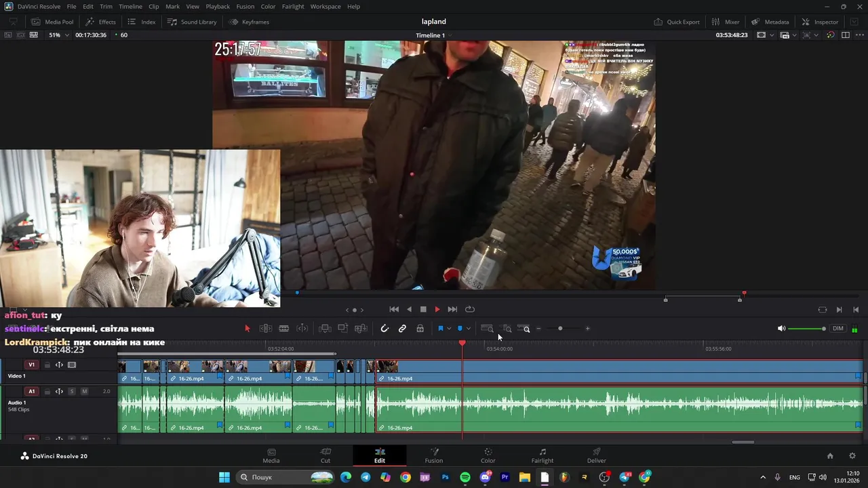Open the viewer zoom 51% dropdown
Screen dimensions: 868x488
(58, 35)
